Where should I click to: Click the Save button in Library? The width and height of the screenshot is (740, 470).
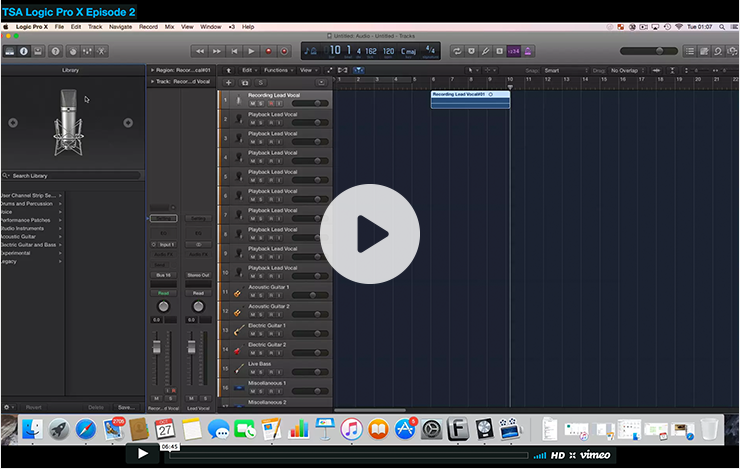coord(126,407)
